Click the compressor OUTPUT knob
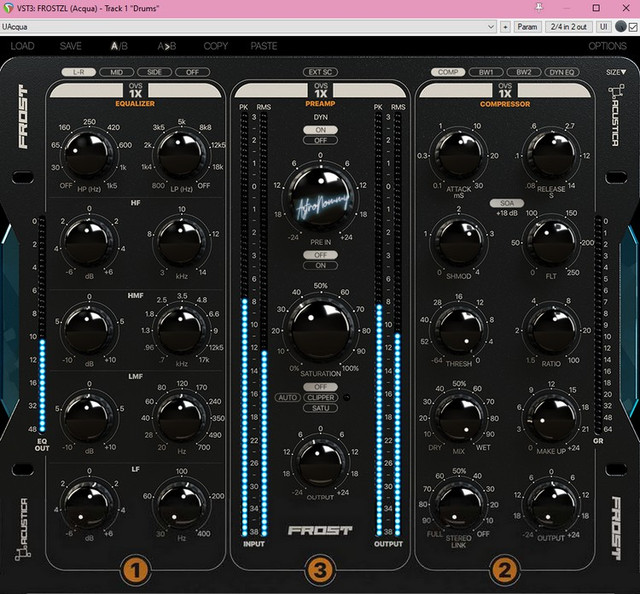The image size is (640, 594). coord(551,506)
